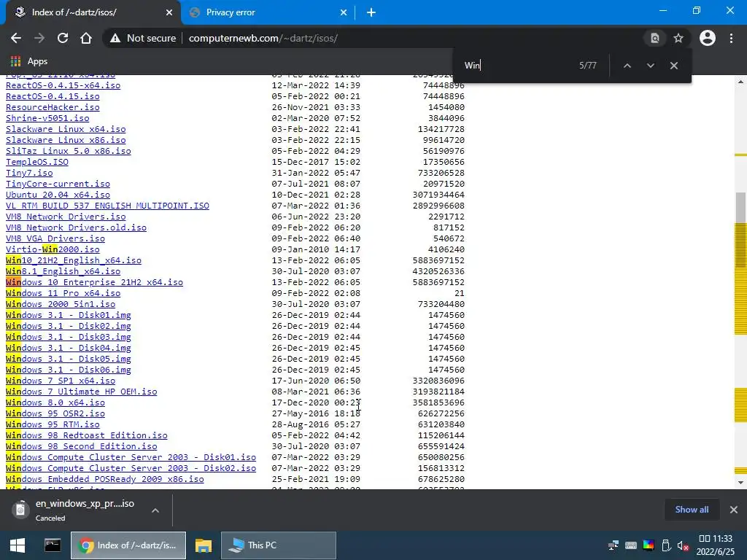Click the Chrome taskbar button

(x=128, y=545)
